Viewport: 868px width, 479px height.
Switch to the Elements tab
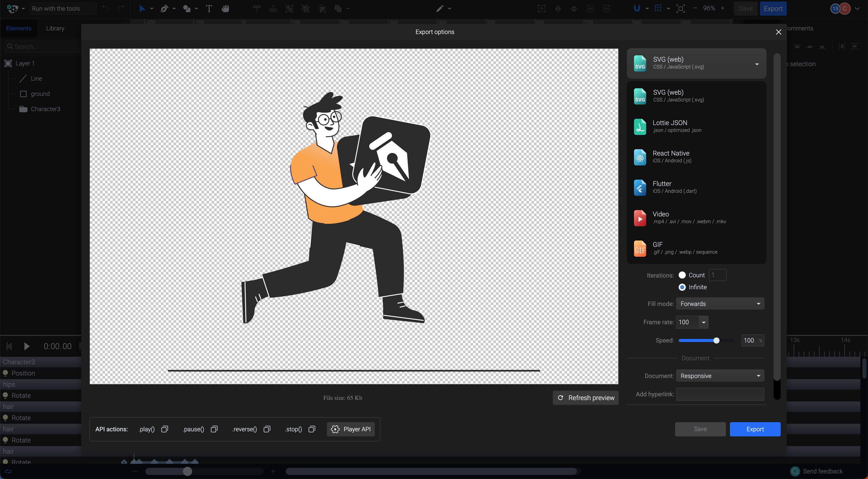coord(19,28)
